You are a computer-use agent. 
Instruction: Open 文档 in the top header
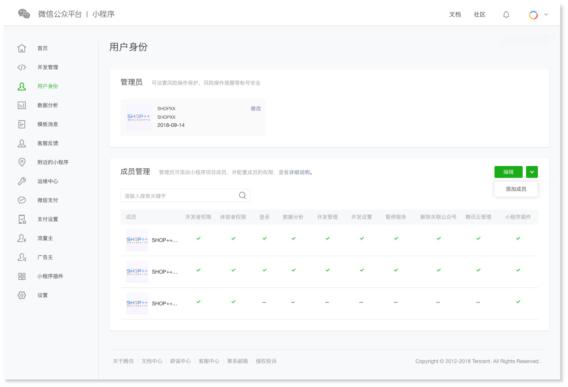click(455, 14)
